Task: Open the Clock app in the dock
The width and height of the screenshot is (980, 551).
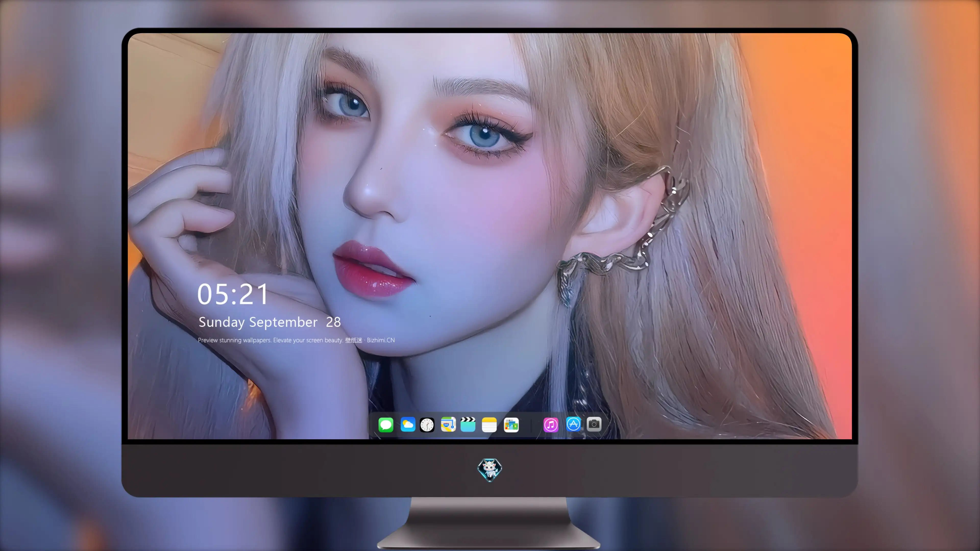Action: [x=427, y=424]
